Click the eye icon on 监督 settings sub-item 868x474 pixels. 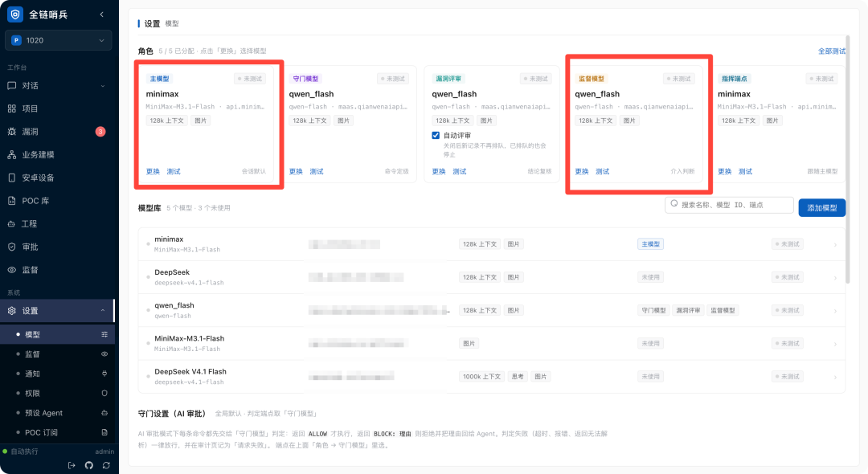pyautogui.click(x=104, y=354)
